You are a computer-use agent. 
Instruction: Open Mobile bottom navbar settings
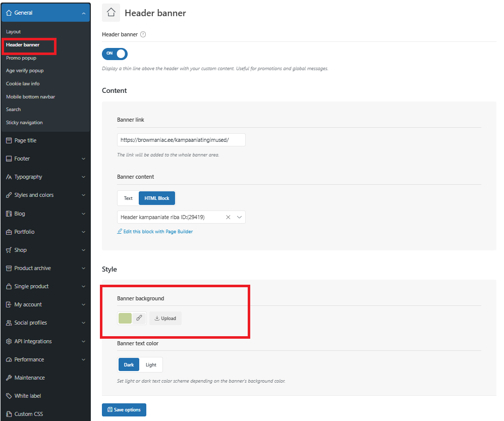31,97
